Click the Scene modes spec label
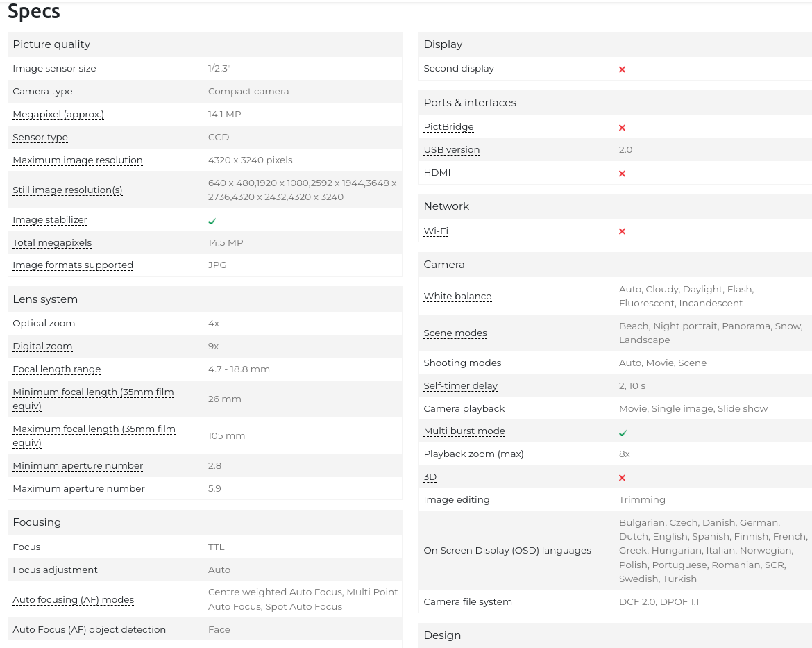The image size is (812, 648). (x=455, y=333)
